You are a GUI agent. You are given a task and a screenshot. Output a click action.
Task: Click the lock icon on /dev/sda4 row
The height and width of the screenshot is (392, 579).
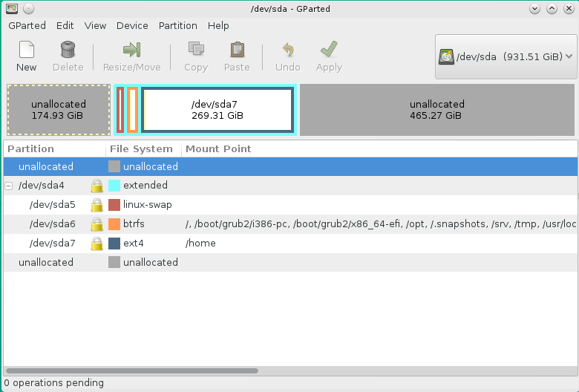click(x=96, y=186)
